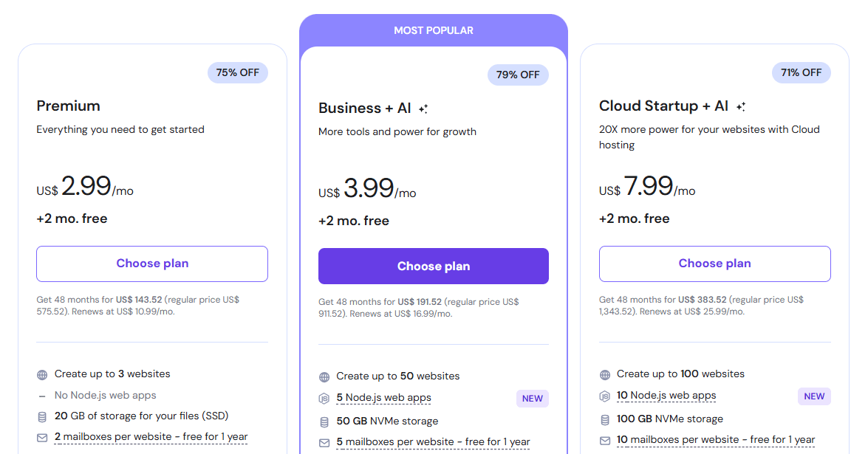
Task: Click mail icon beside 2 mailboxes per website
Action: tap(42, 438)
